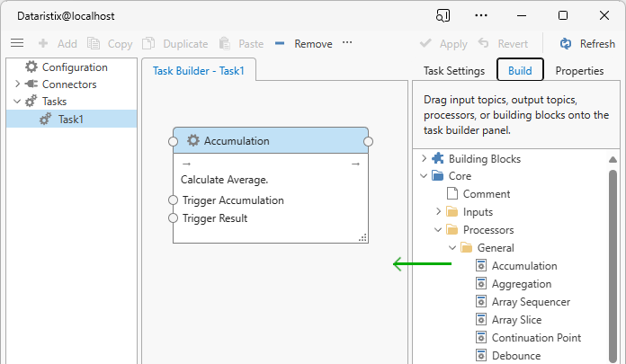626x364 pixels.
Task: Collapse the Processors folder
Action: point(438,230)
